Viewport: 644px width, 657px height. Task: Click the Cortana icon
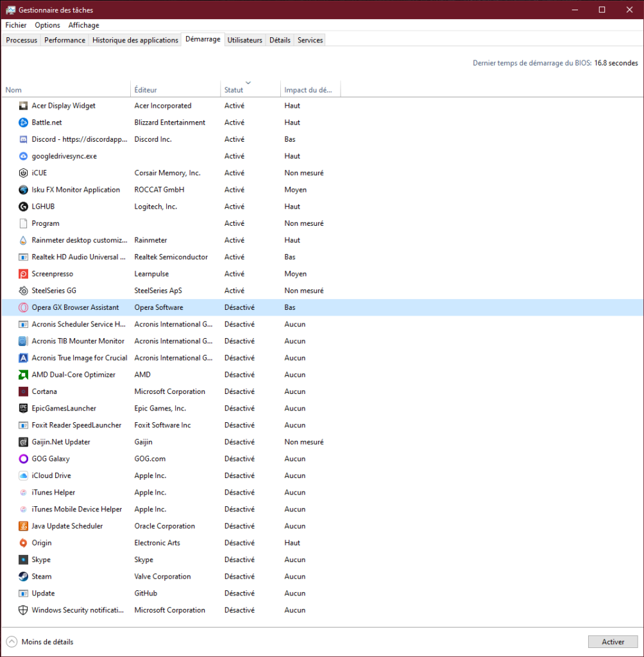[24, 391]
